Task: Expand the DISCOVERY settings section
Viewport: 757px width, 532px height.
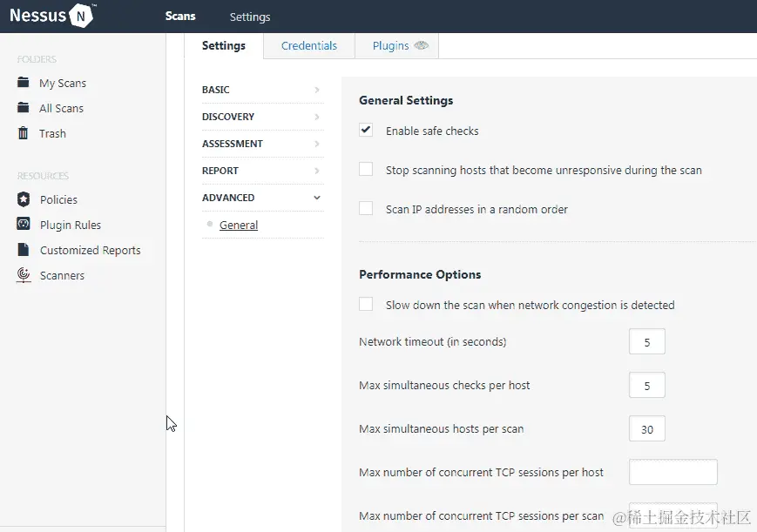Action: (x=261, y=117)
